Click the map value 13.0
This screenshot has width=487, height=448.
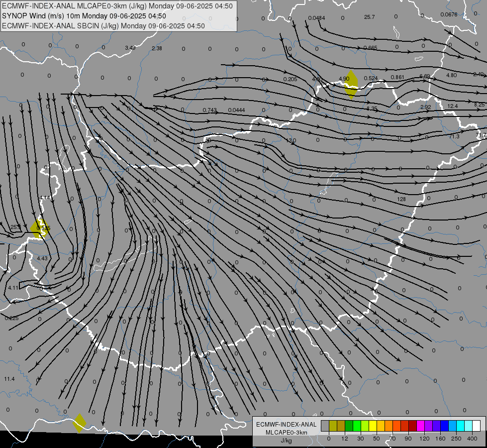click(x=291, y=140)
